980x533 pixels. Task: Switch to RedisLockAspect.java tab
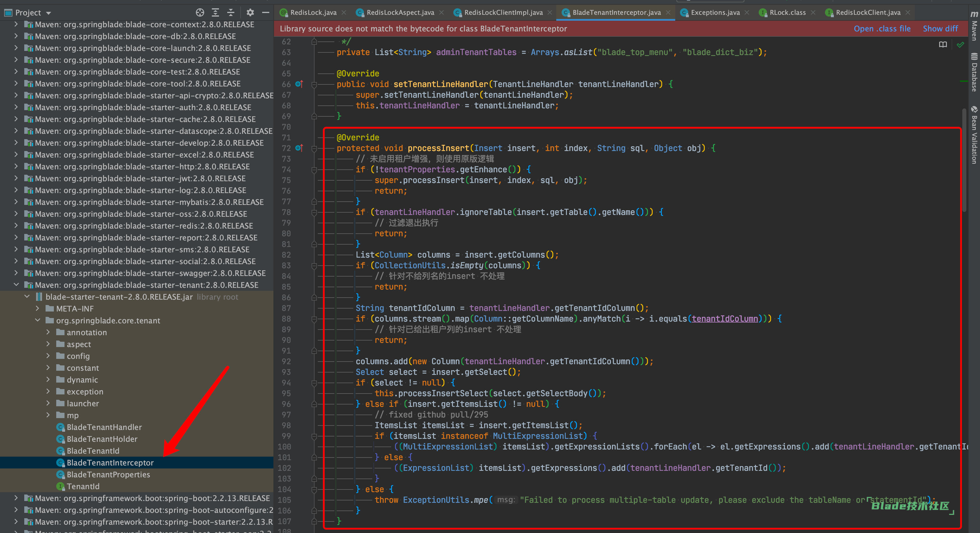(x=400, y=12)
